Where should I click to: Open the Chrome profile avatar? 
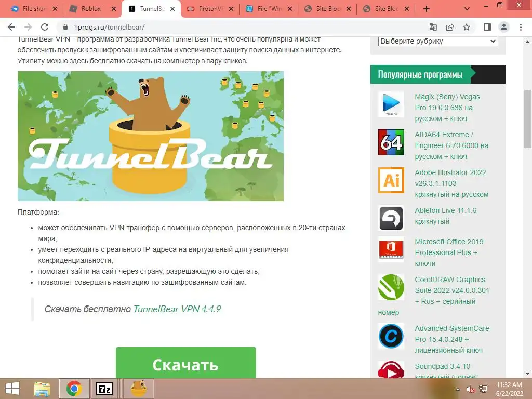(504, 27)
